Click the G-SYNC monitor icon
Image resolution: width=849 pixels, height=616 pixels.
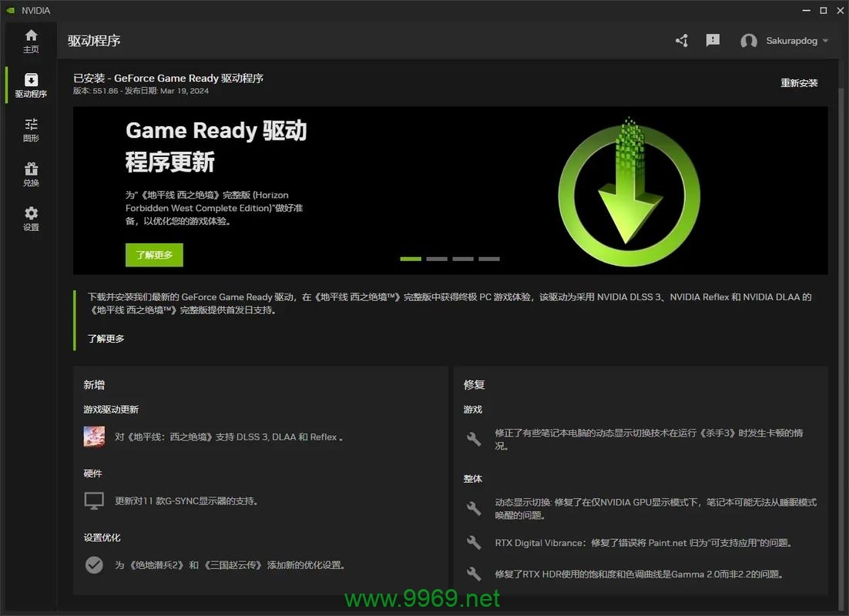94,501
